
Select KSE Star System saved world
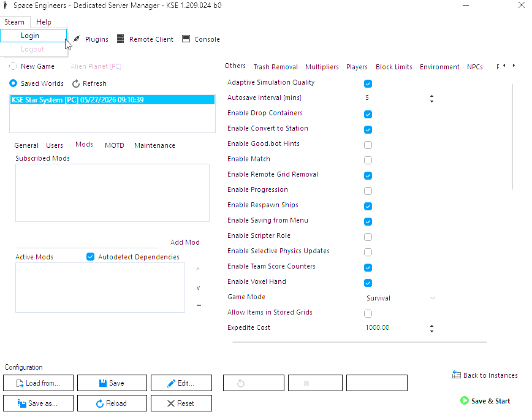pyautogui.click(x=112, y=100)
